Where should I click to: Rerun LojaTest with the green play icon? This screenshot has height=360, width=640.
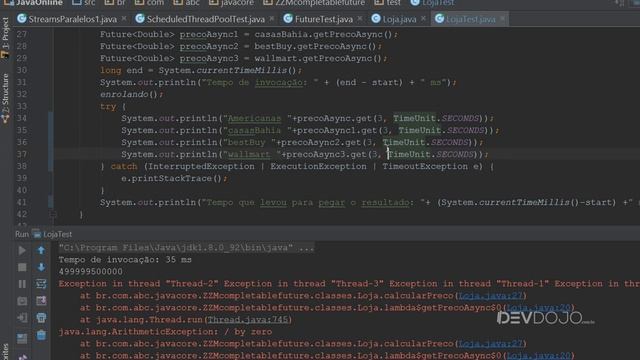pyautogui.click(x=22, y=250)
